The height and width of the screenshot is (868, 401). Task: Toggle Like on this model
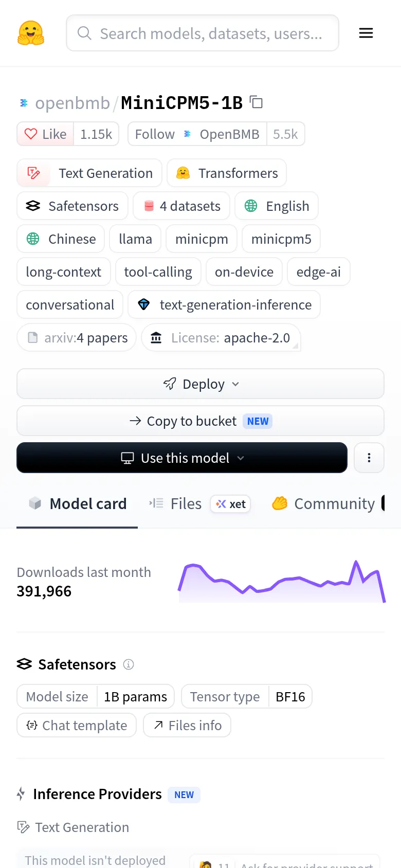tap(45, 134)
